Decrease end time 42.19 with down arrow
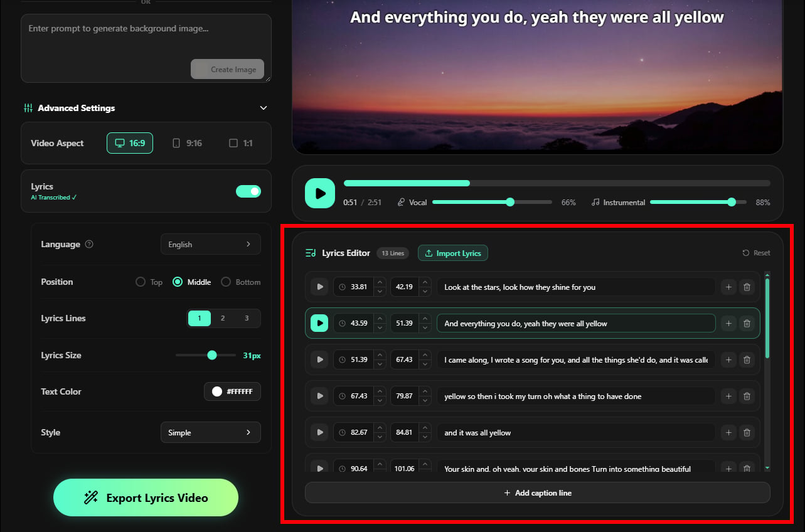 coord(425,292)
